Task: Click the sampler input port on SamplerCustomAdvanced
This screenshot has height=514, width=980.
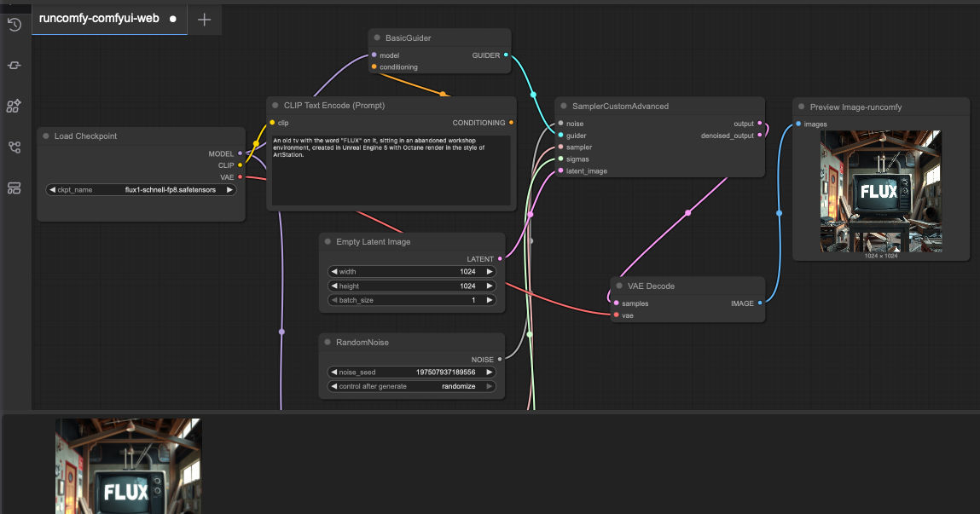Action: pos(560,147)
